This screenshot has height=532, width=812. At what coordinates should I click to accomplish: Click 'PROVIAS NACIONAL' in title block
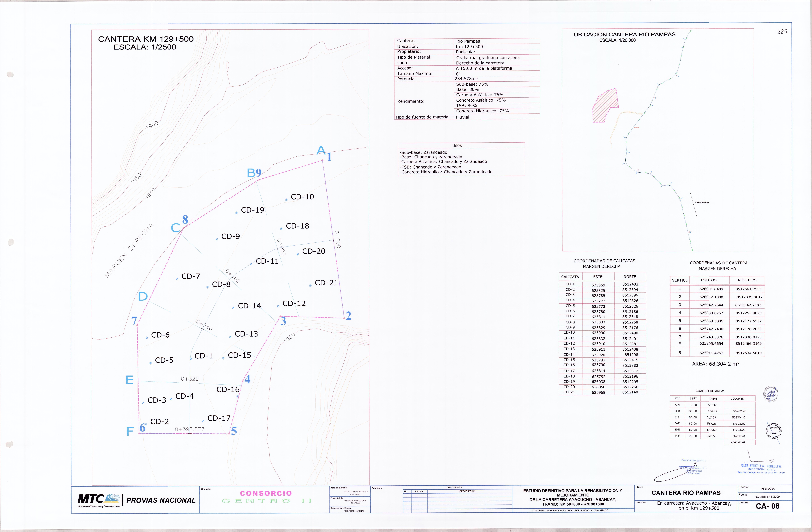(161, 500)
